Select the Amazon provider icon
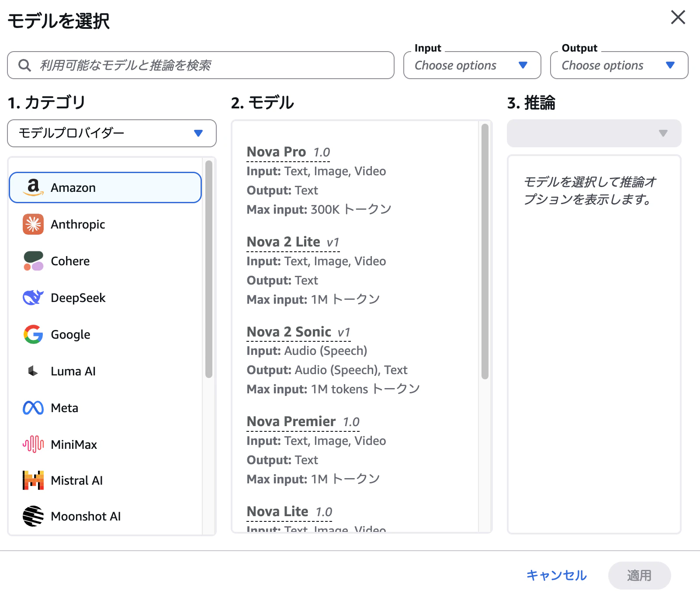This screenshot has height=597, width=700. pyautogui.click(x=33, y=187)
